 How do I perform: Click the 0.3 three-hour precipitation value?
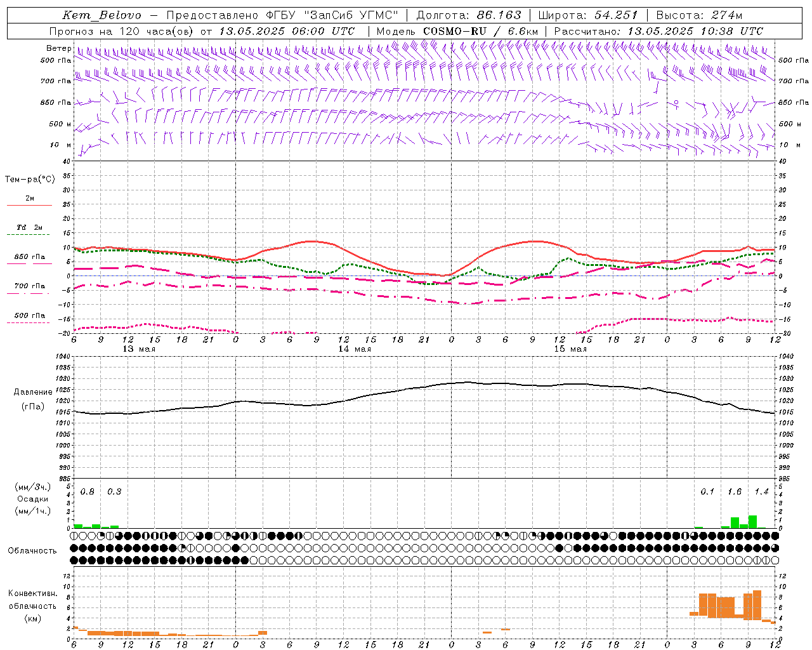(x=114, y=492)
